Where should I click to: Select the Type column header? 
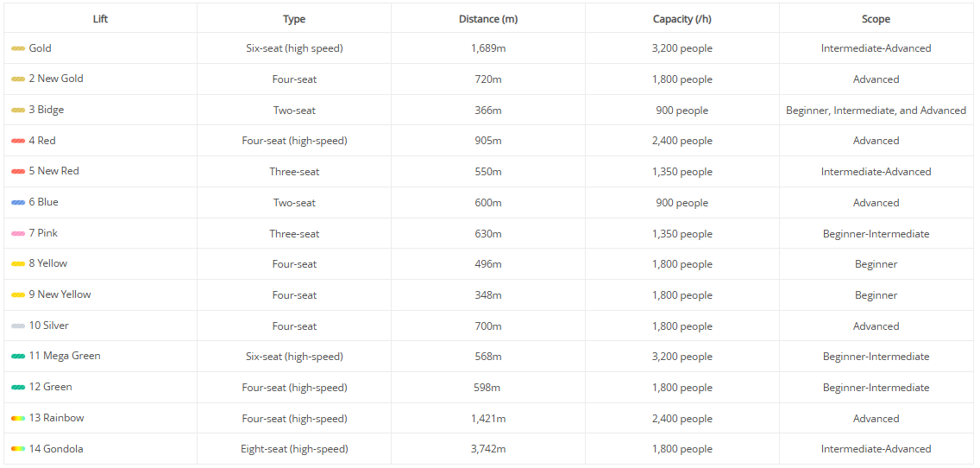click(x=294, y=19)
